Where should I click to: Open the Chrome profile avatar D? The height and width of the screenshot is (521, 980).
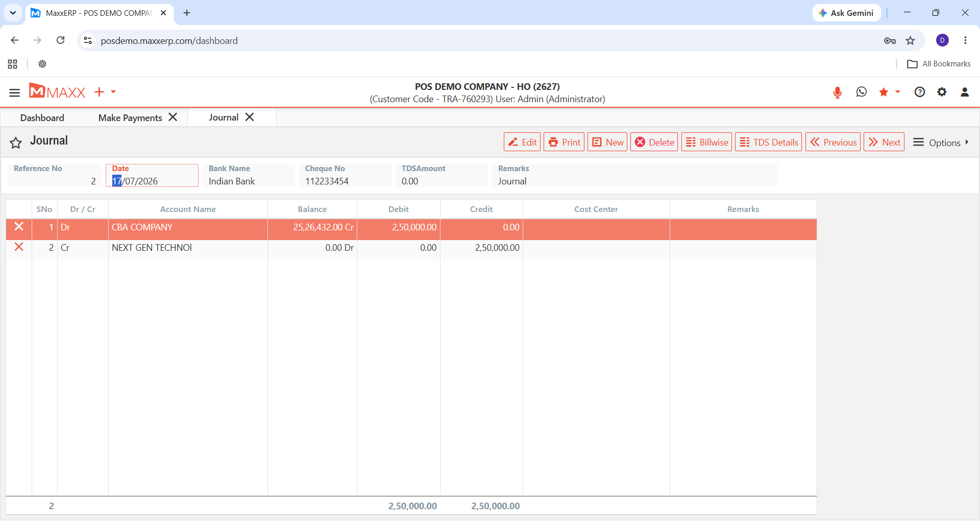click(x=942, y=40)
